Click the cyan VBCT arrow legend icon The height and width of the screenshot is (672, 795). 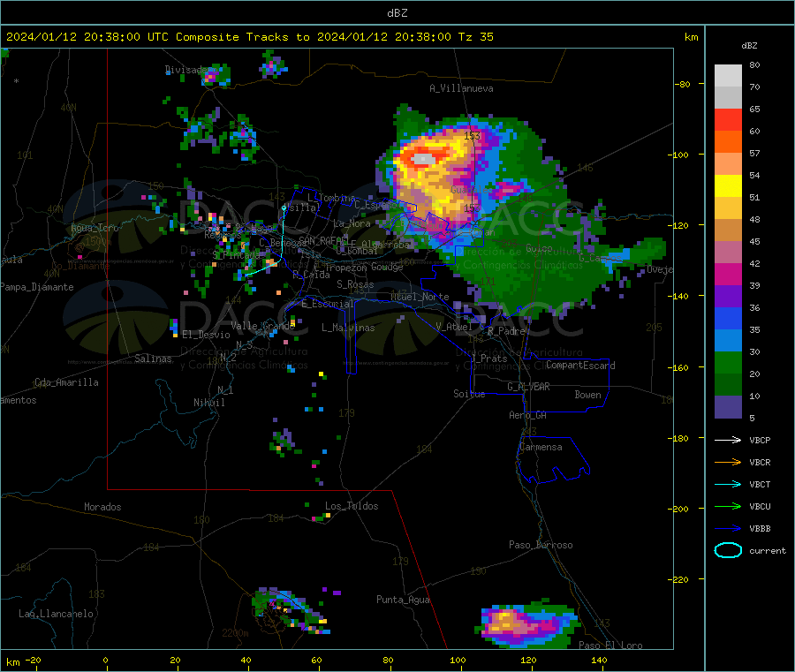728,484
